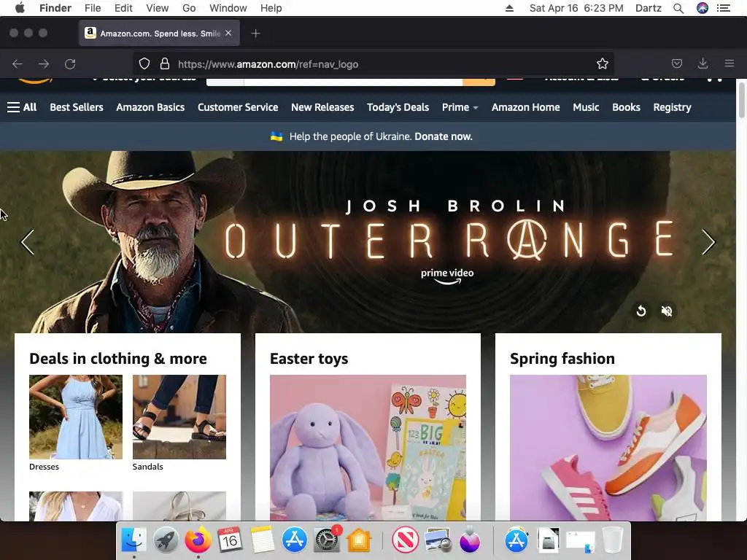Unmute the Outer Range video
Viewport: 747px width, 560px height.
tap(667, 311)
